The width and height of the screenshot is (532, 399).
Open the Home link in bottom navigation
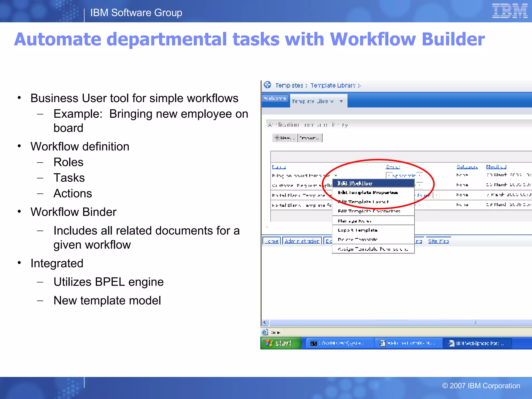point(272,241)
